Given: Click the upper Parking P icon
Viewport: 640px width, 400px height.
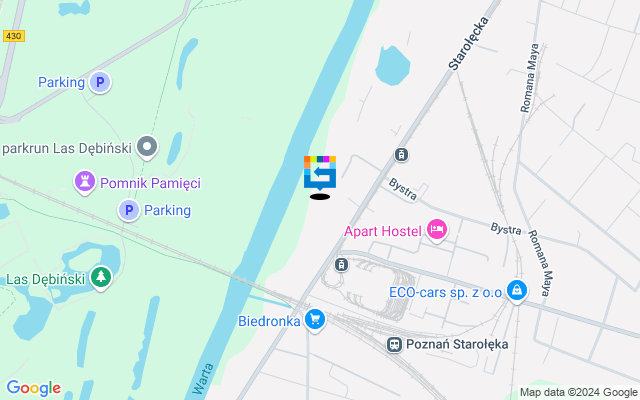Looking at the screenshot, I should click(x=100, y=82).
